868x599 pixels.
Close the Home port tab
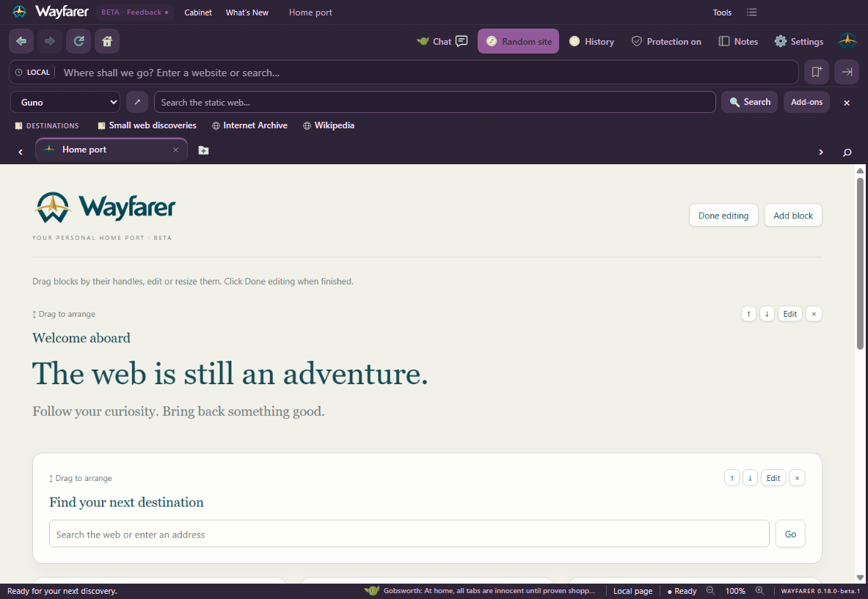tap(175, 150)
